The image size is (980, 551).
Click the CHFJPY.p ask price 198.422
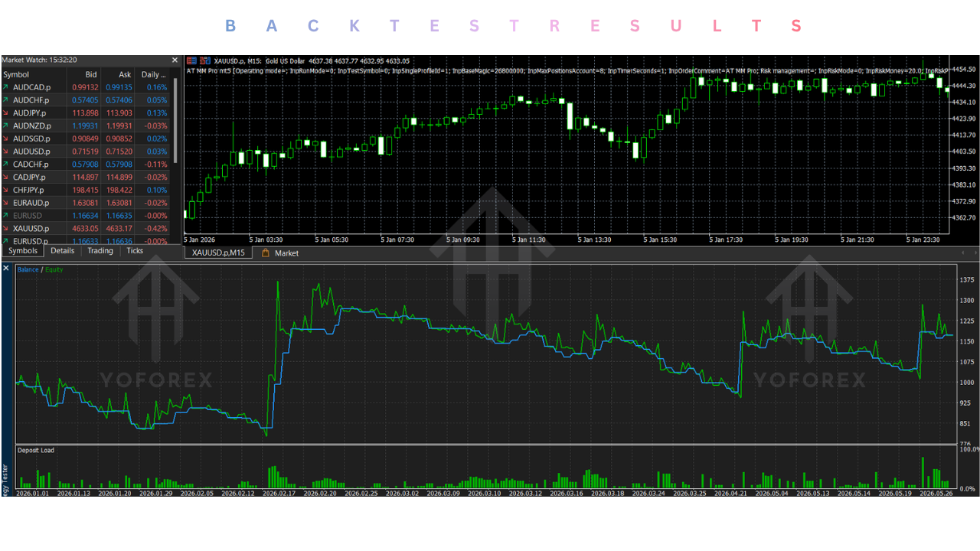(x=119, y=190)
